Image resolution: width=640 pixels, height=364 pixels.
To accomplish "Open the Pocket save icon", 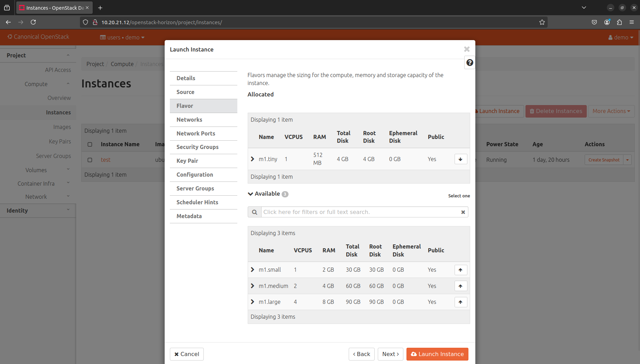I will pyautogui.click(x=594, y=22).
